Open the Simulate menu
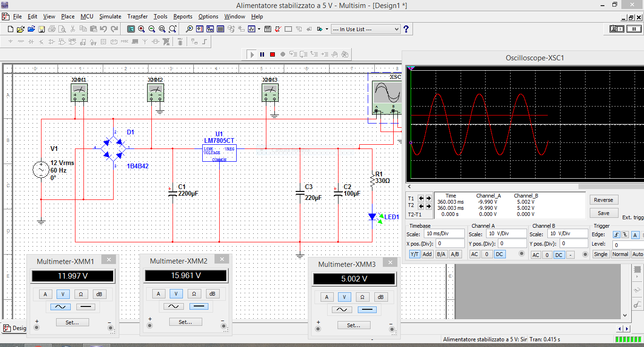This screenshot has height=347, width=644. pos(110,17)
